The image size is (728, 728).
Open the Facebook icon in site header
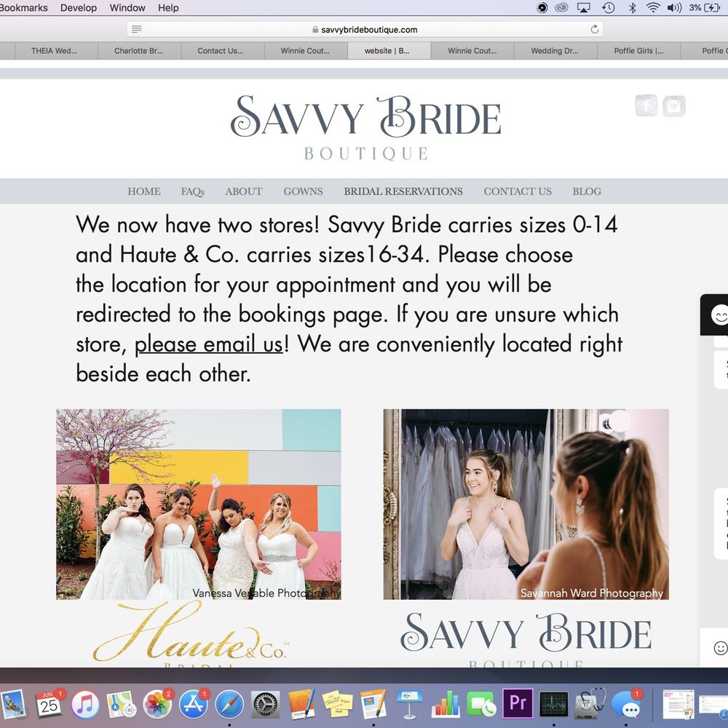646,106
